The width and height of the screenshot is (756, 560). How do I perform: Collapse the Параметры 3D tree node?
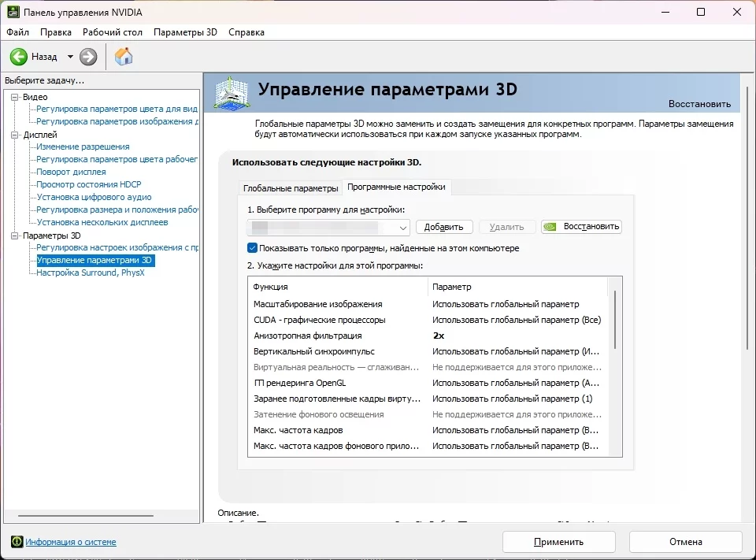[x=14, y=235]
